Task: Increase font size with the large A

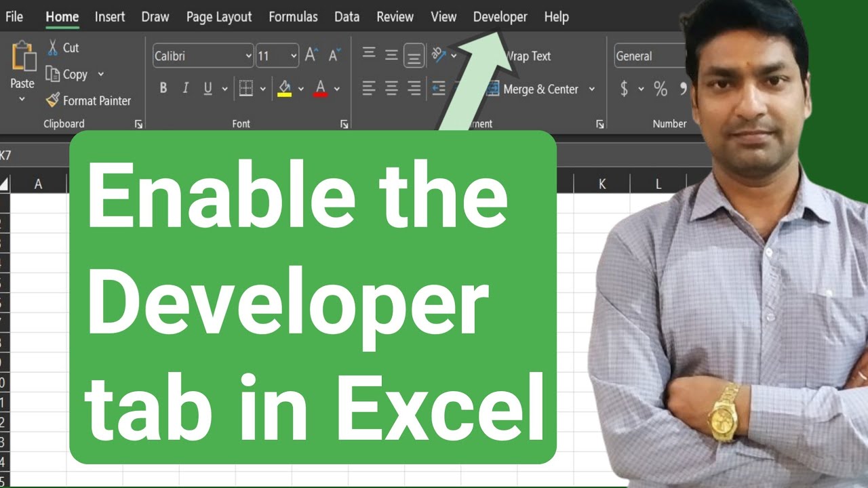Action: tap(311, 56)
